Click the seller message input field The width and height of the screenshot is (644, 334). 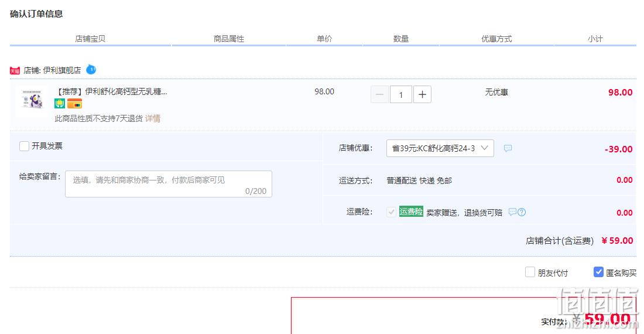coord(169,184)
